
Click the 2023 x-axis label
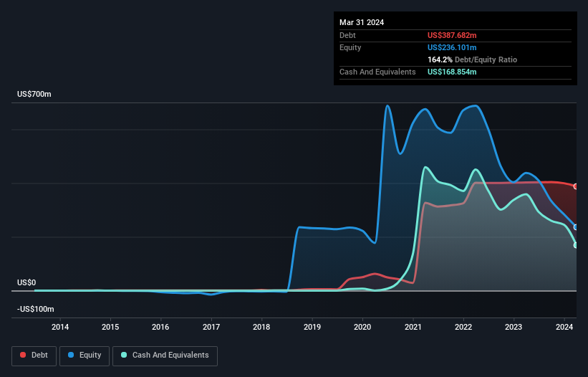tap(514, 327)
